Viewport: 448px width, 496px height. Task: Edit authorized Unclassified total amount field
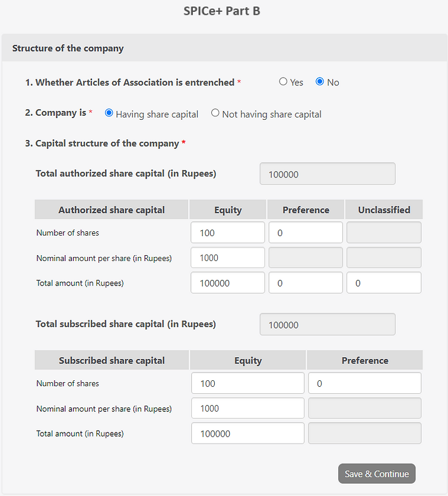pos(384,283)
